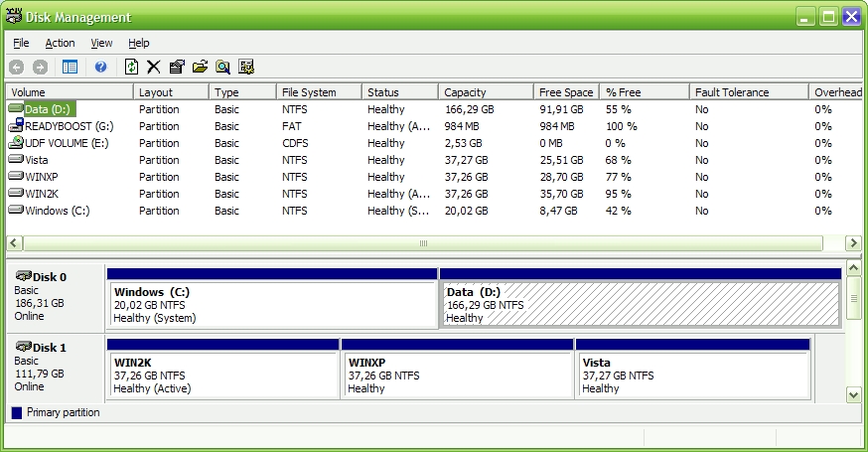Sort by Type column header
Viewport: 868px width, 452px height.
[242, 92]
